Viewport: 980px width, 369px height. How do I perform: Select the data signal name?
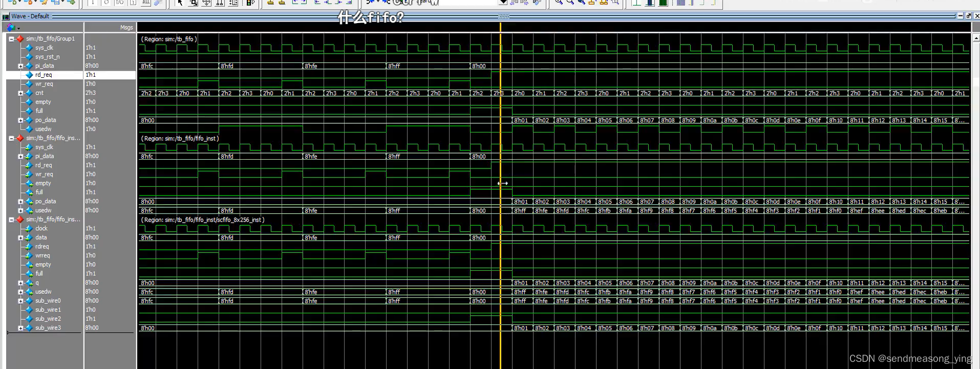pos(41,237)
